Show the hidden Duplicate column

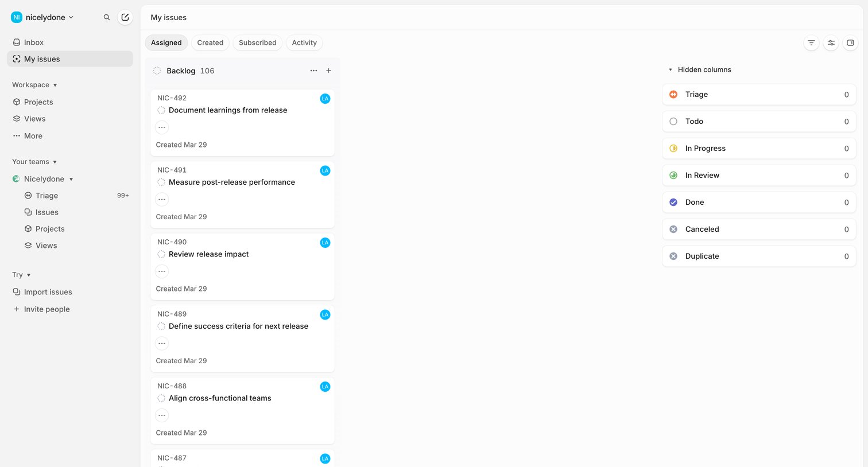(759, 256)
